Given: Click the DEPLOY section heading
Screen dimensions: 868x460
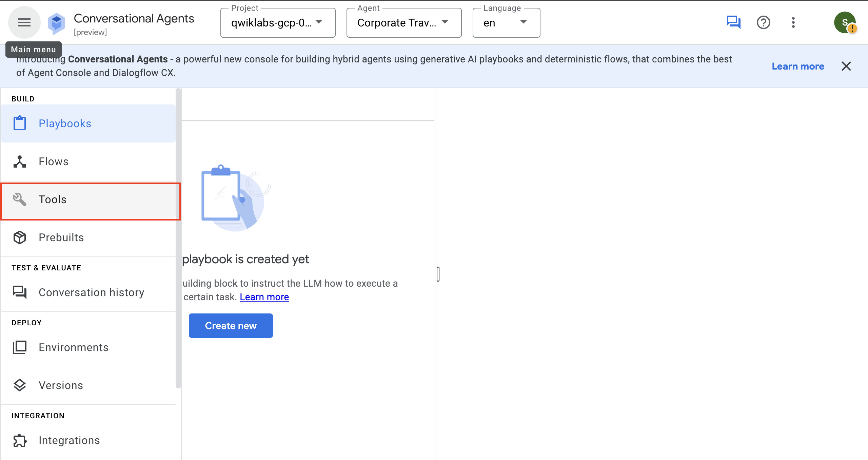Looking at the screenshot, I should [x=26, y=323].
